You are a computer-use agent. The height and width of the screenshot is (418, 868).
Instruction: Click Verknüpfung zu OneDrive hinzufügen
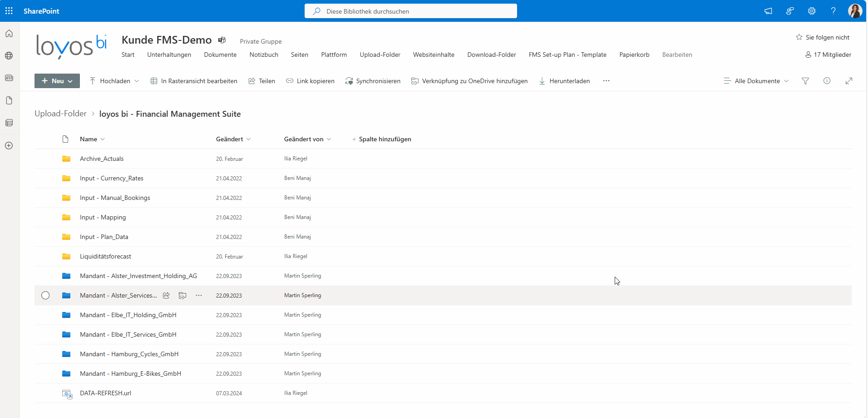click(469, 81)
